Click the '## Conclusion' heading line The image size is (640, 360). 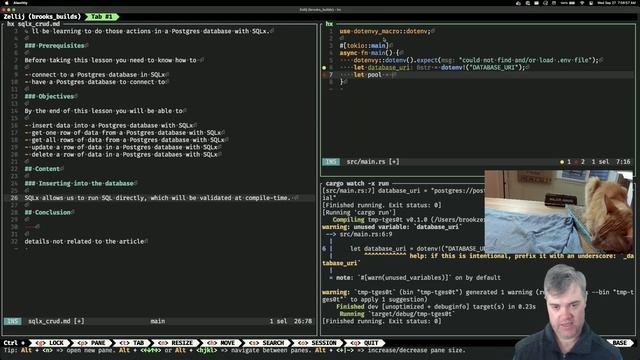(x=48, y=212)
